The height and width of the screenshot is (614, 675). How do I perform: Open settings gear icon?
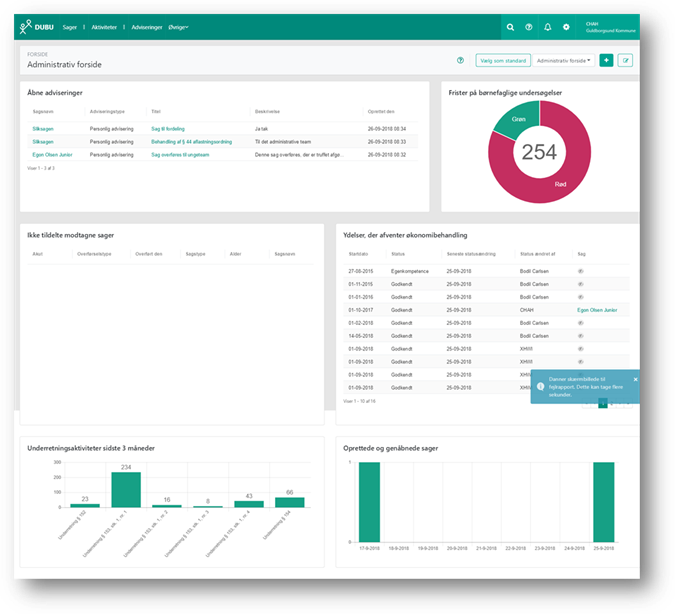point(566,27)
